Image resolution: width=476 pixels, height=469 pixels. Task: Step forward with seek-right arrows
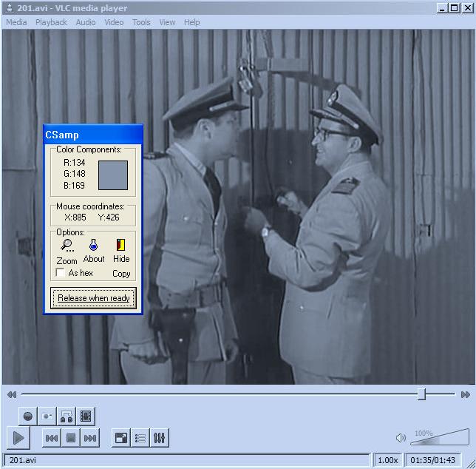pos(466,394)
